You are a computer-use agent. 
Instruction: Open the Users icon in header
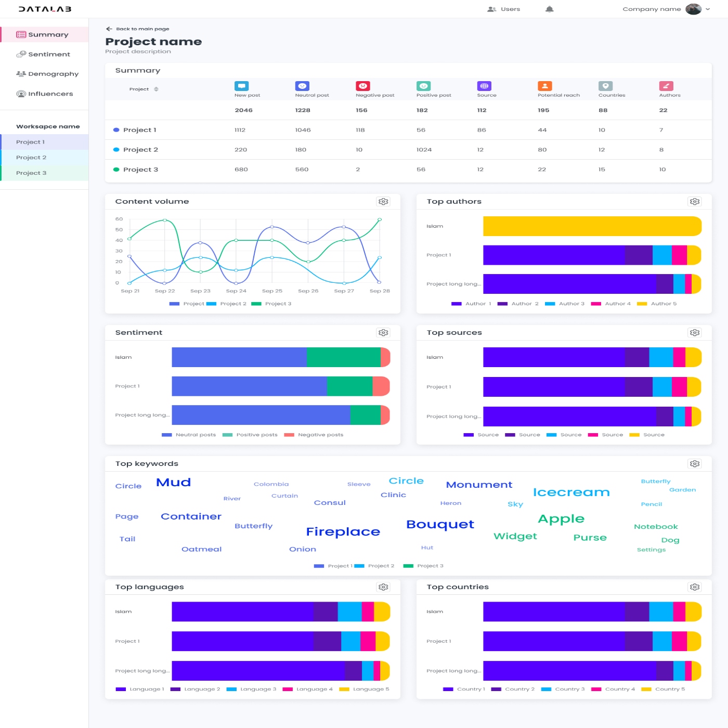click(491, 9)
